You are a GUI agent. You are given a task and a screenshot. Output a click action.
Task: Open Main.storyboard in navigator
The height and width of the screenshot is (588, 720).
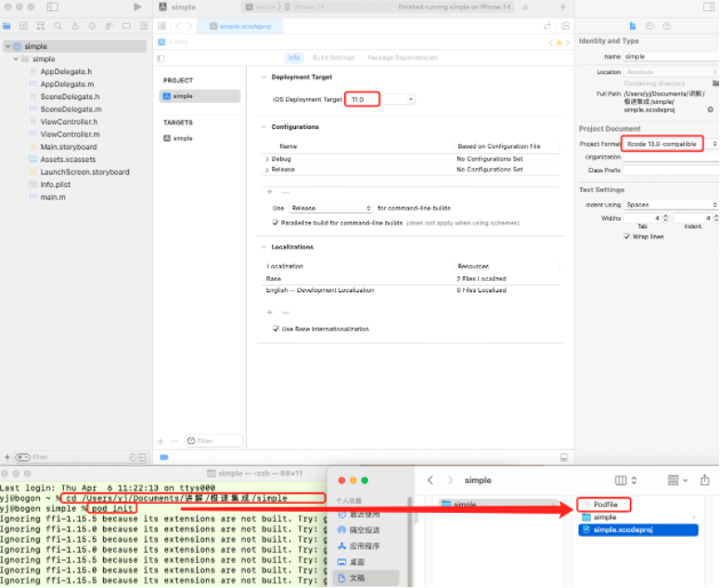tap(69, 147)
